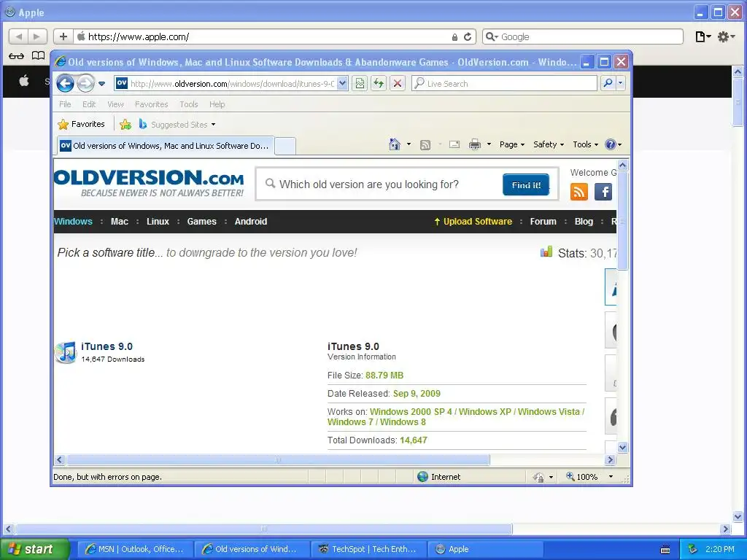Open search provider dropdown next to magnifier
The height and width of the screenshot is (560, 747).
tap(620, 83)
